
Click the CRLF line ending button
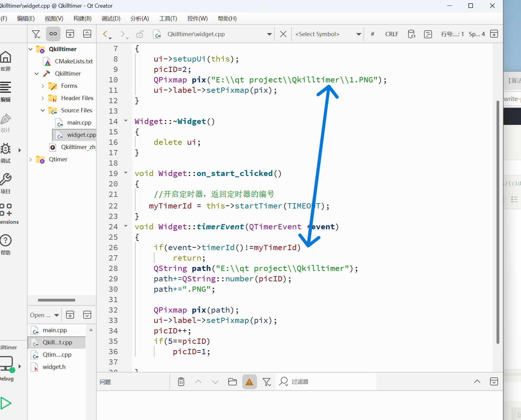tap(392, 34)
